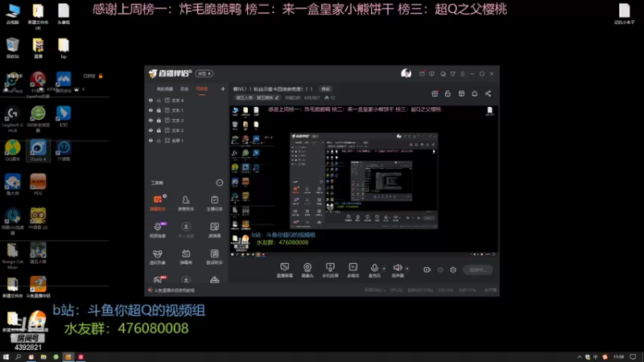
Task: Toggle the lock on 文本 2 layer
Action: click(159, 130)
